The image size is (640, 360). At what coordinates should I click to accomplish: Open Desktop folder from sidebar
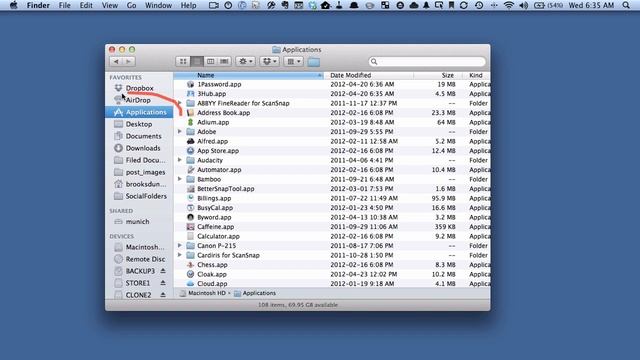coord(139,124)
